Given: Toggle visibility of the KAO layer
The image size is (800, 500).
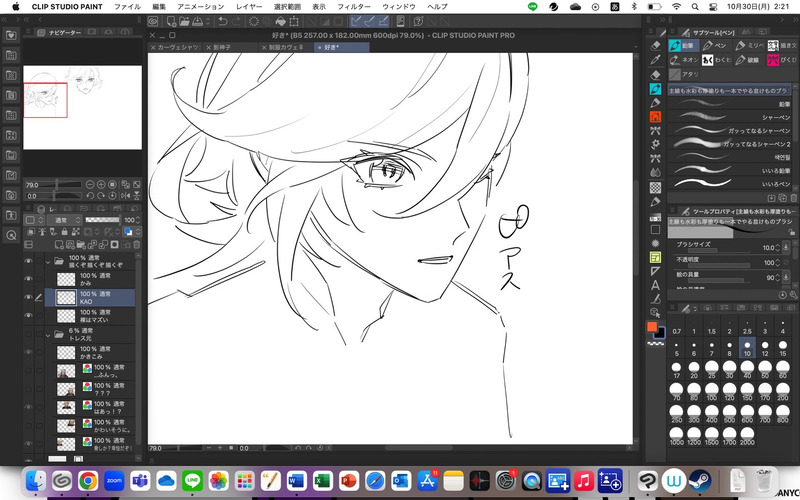Looking at the screenshot, I should point(29,297).
